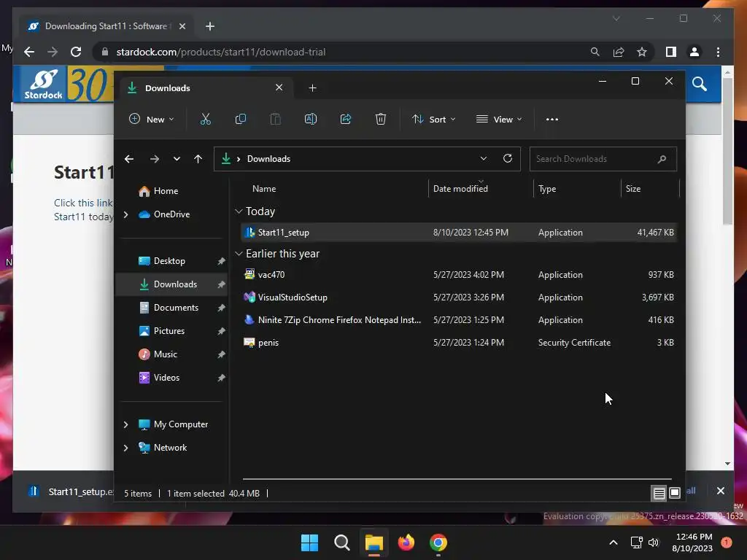Screen dimensions: 747x560
Task: Sort by Type column header
Action: pos(547,189)
